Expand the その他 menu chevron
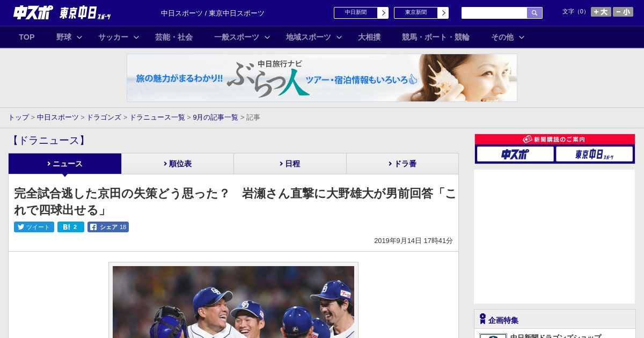 (x=522, y=38)
